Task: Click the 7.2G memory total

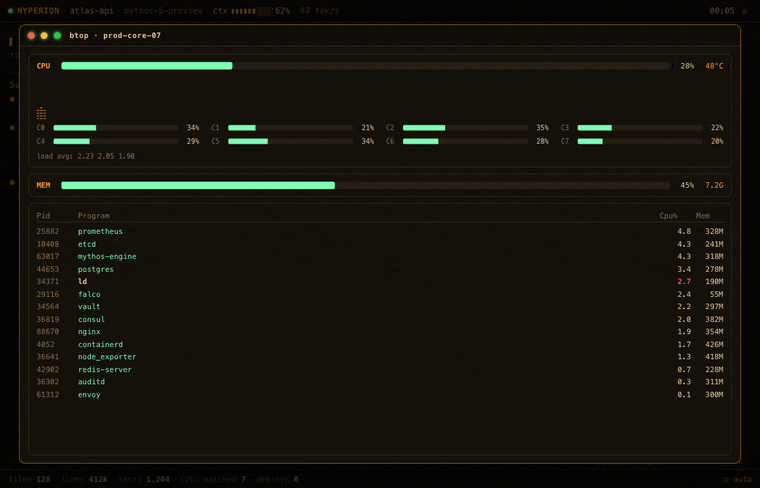Action: [x=714, y=185]
